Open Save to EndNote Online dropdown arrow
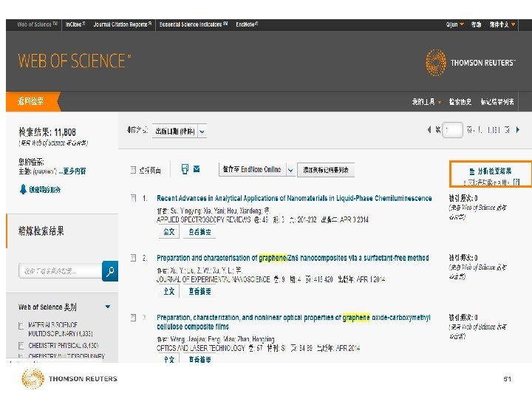Screen dimensions: 532x399 [290, 170]
